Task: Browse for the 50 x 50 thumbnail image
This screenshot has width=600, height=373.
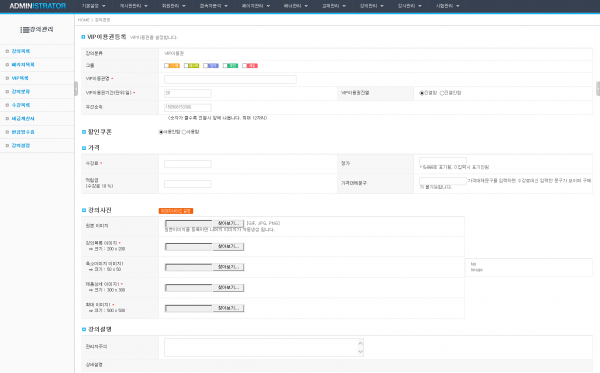Action: (x=228, y=267)
